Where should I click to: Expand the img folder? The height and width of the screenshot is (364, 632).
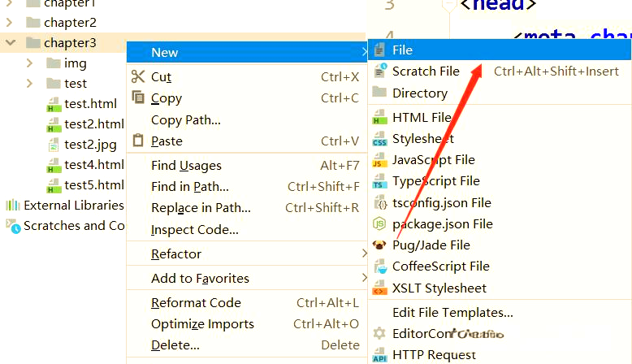pos(29,63)
